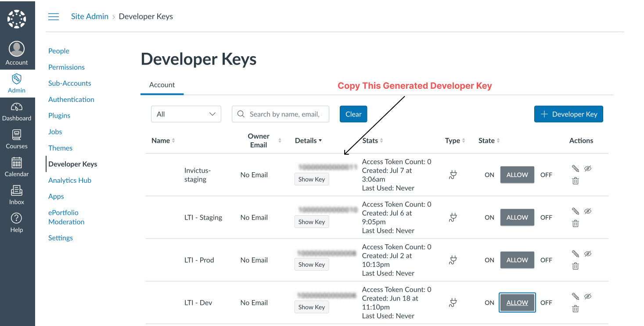Image resolution: width=644 pixels, height=326 pixels.
Task: Open the Inbox icon
Action: coord(17,194)
